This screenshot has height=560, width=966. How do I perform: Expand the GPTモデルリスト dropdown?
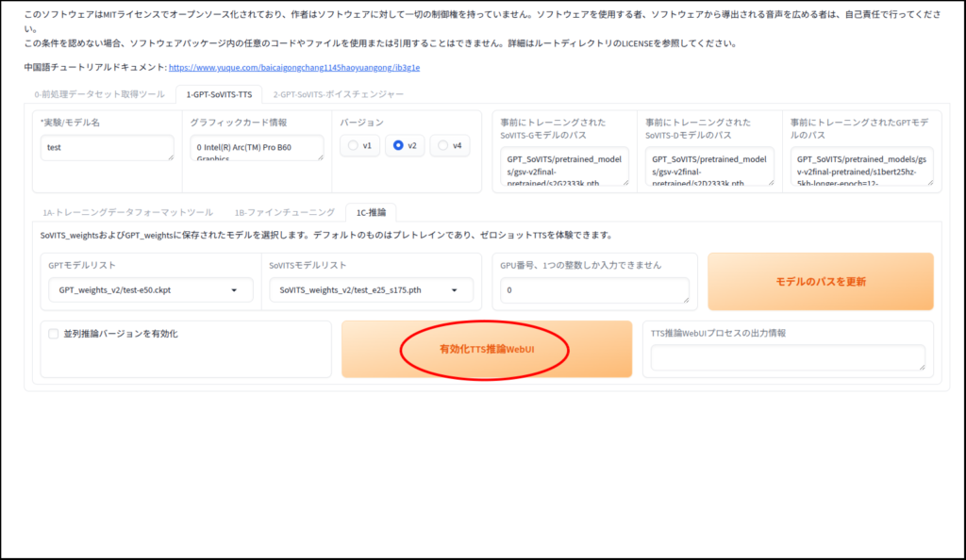coord(151,290)
